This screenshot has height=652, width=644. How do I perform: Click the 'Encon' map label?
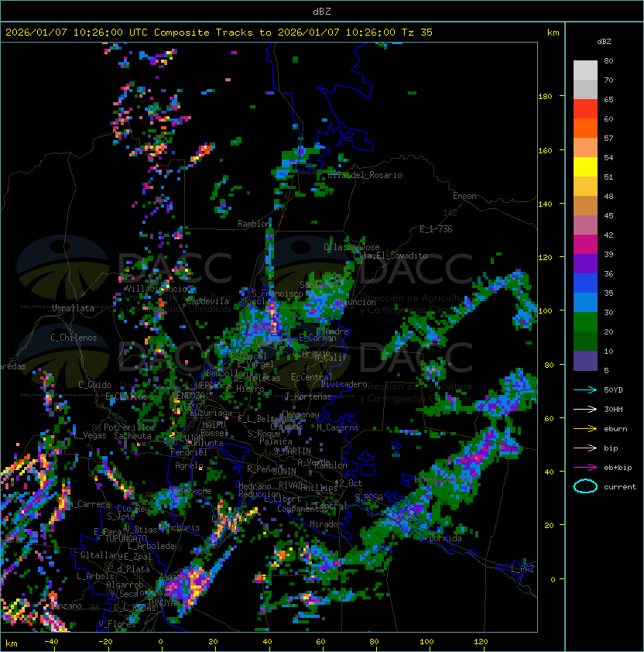[464, 195]
